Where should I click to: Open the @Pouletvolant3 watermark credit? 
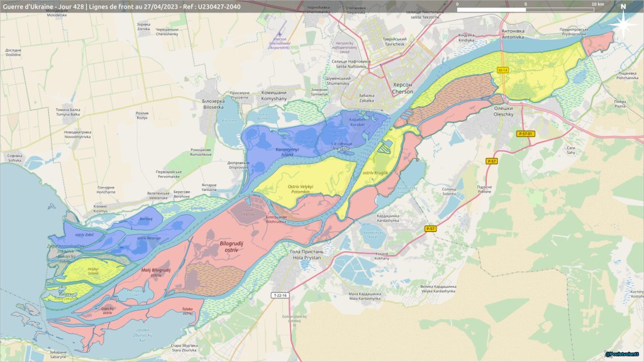(x=623, y=354)
